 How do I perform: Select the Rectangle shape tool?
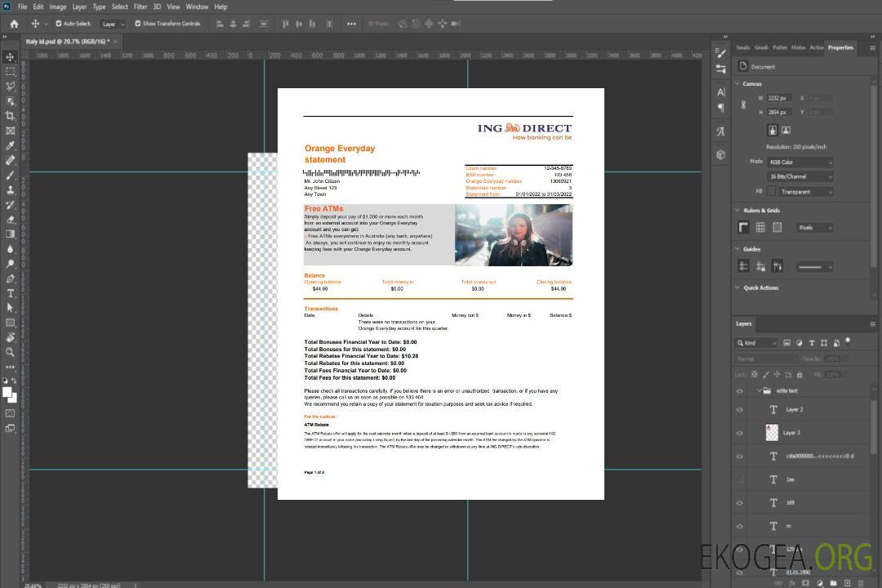click(x=10, y=323)
